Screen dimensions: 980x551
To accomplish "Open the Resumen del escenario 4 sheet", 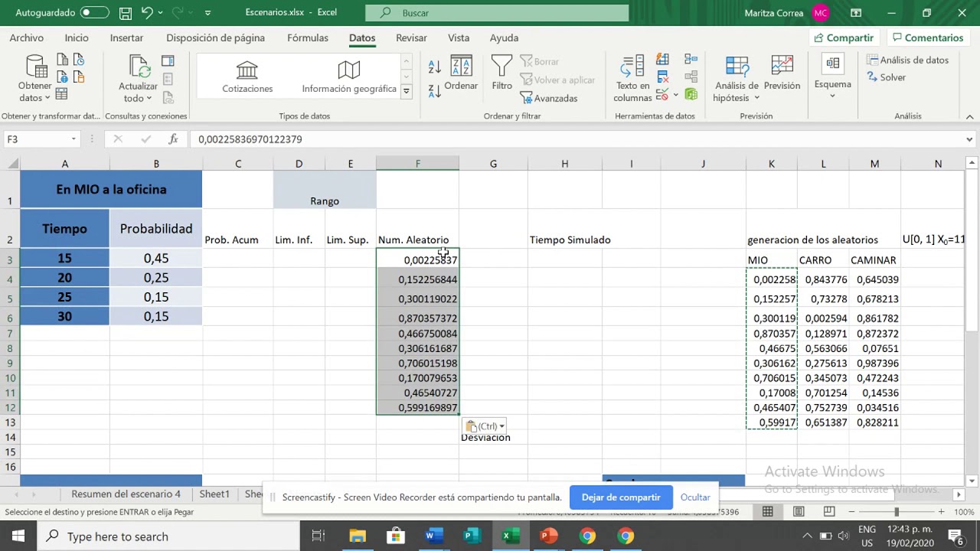I will click(x=126, y=494).
